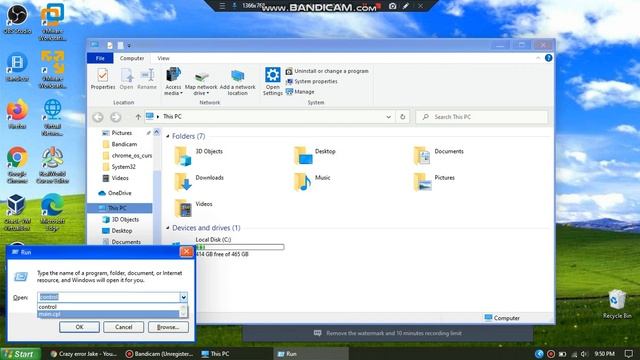Select Manage in System group
640x360 pixels.
pyautogui.click(x=300, y=92)
